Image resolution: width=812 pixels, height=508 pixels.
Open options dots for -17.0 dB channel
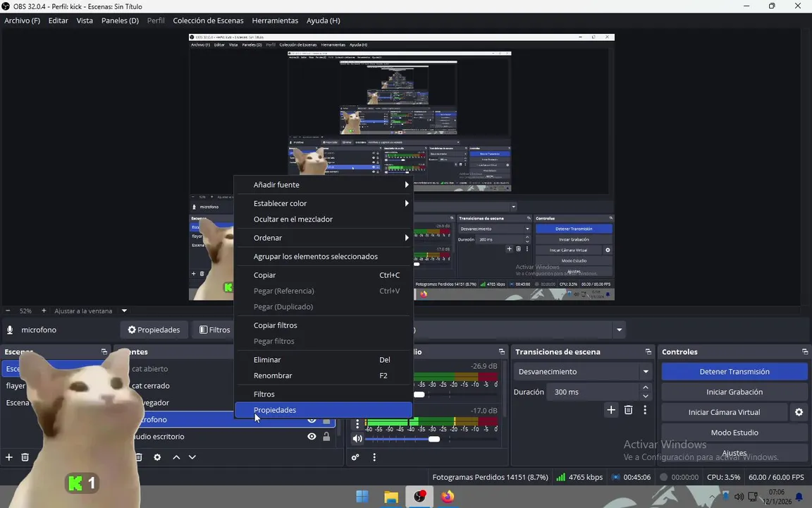pos(357,423)
